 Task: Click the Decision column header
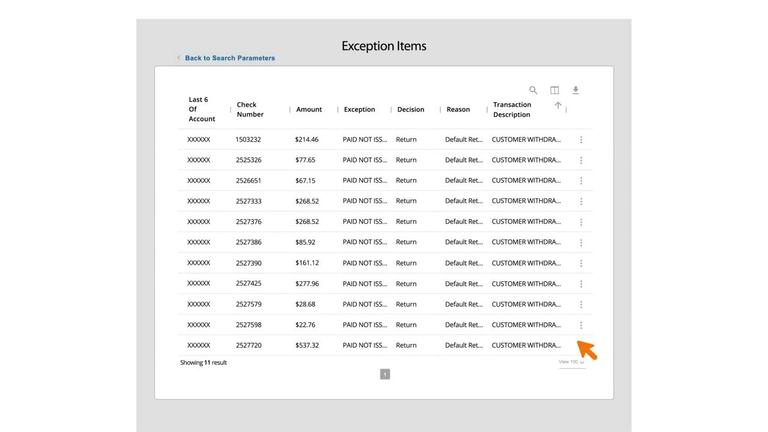click(x=410, y=109)
